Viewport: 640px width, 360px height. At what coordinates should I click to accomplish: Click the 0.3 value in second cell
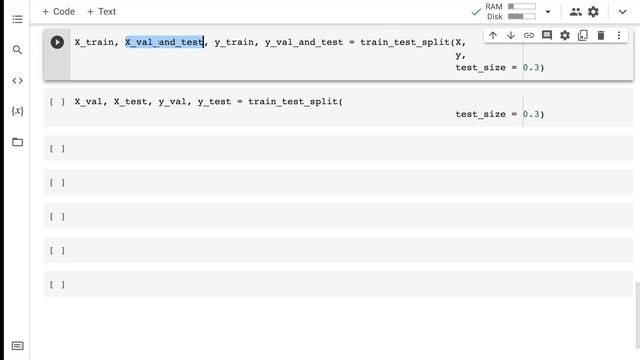click(x=531, y=114)
